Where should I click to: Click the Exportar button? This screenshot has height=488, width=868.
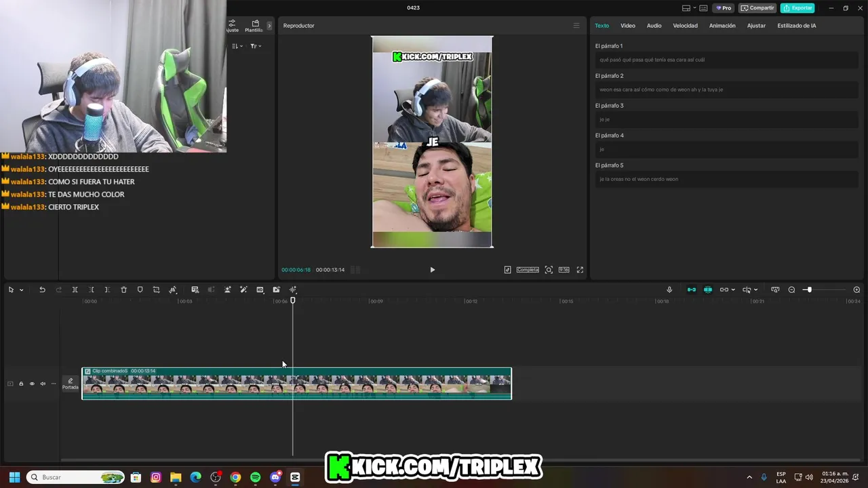click(797, 8)
